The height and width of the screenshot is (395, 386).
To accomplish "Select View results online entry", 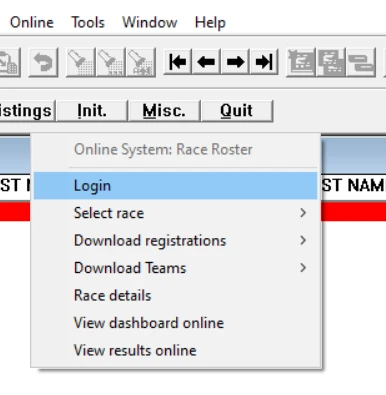I will (x=175, y=350).
